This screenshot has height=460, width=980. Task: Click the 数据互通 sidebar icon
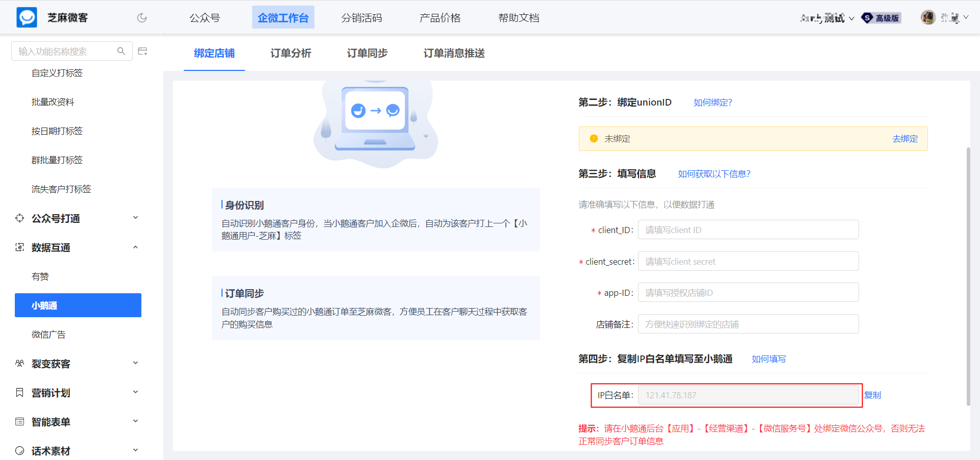(20, 247)
